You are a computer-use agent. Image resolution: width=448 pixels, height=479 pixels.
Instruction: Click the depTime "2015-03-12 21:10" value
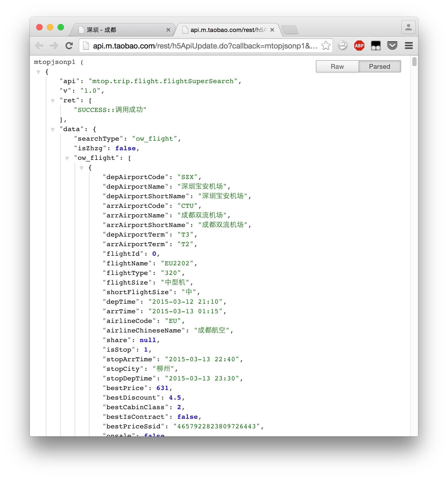[185, 302]
